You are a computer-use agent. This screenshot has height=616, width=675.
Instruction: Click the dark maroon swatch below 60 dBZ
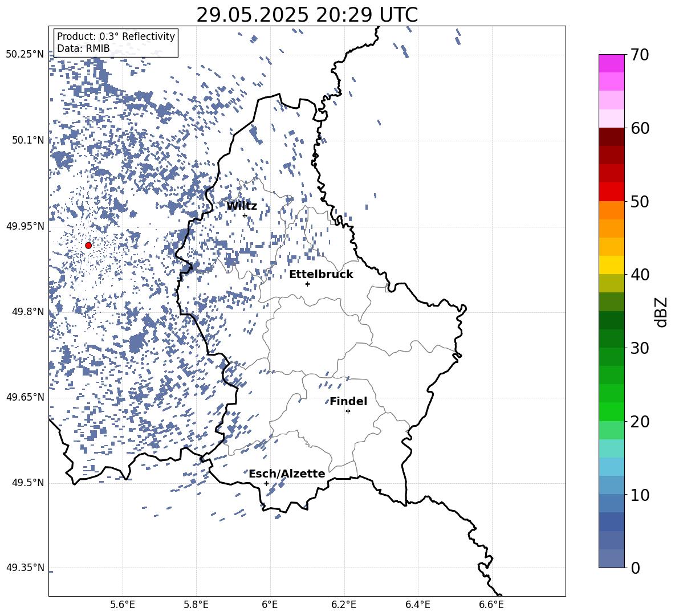pos(611,137)
